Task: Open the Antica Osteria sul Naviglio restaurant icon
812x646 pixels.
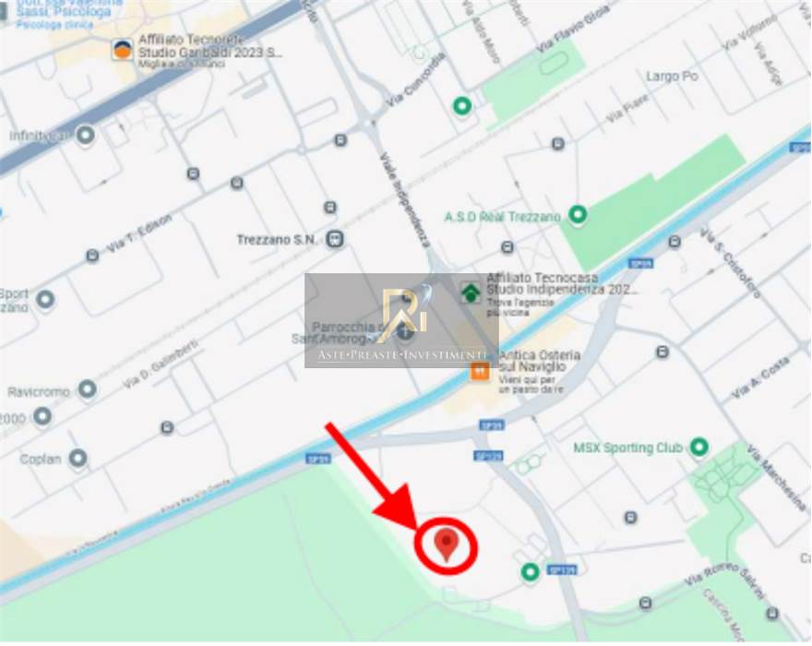Action: coord(480,371)
